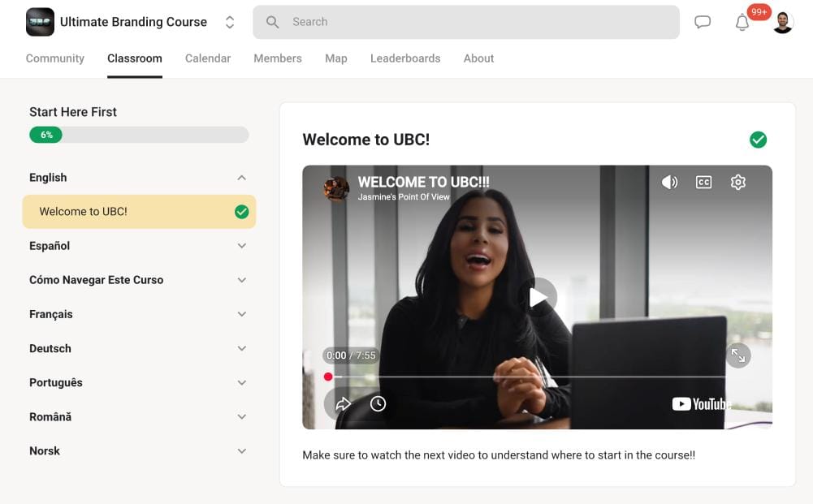This screenshot has width=813, height=504.
Task: Click the 6% course progress bar
Action: [139, 135]
